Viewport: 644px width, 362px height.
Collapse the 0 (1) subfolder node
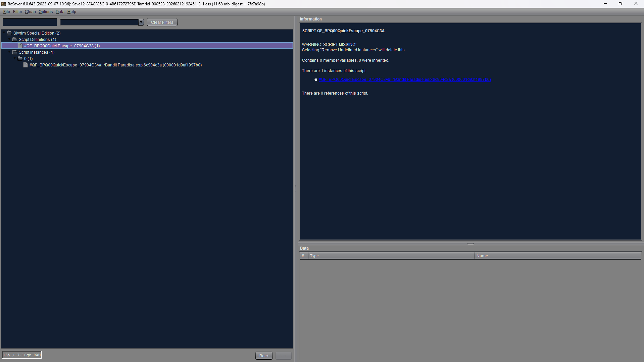pos(15,58)
